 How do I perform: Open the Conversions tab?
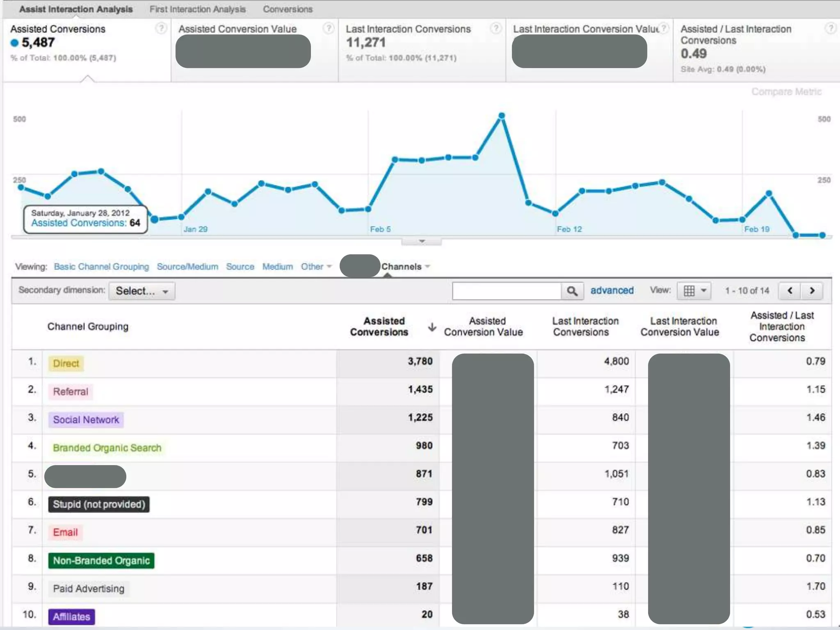(x=288, y=9)
